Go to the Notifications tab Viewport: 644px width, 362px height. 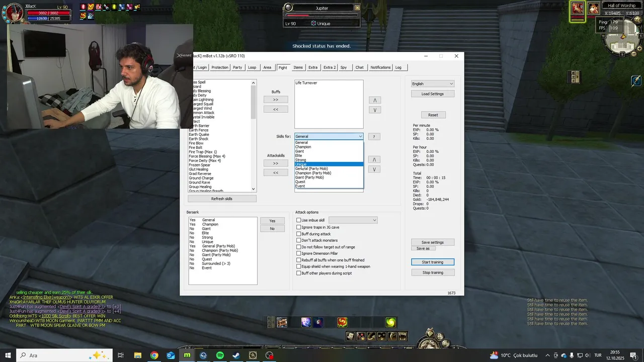point(380,67)
